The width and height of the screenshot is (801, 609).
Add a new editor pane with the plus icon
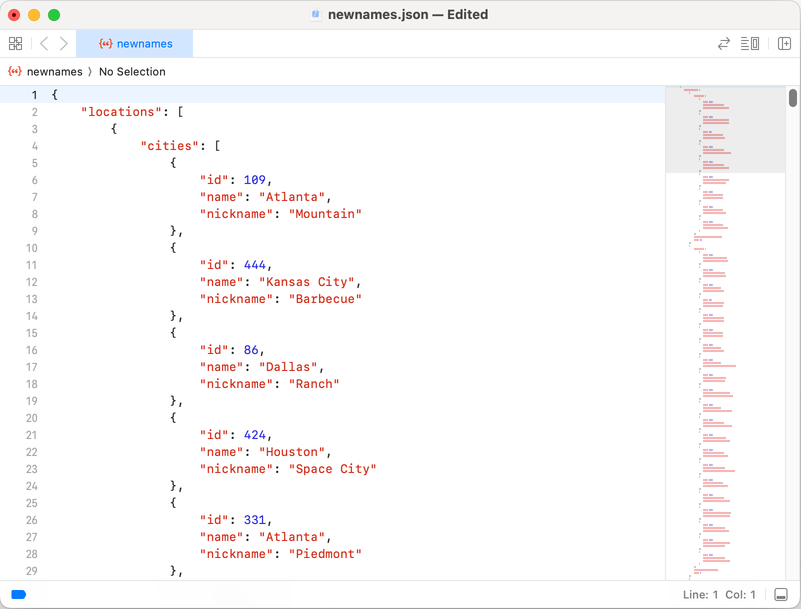coord(783,43)
